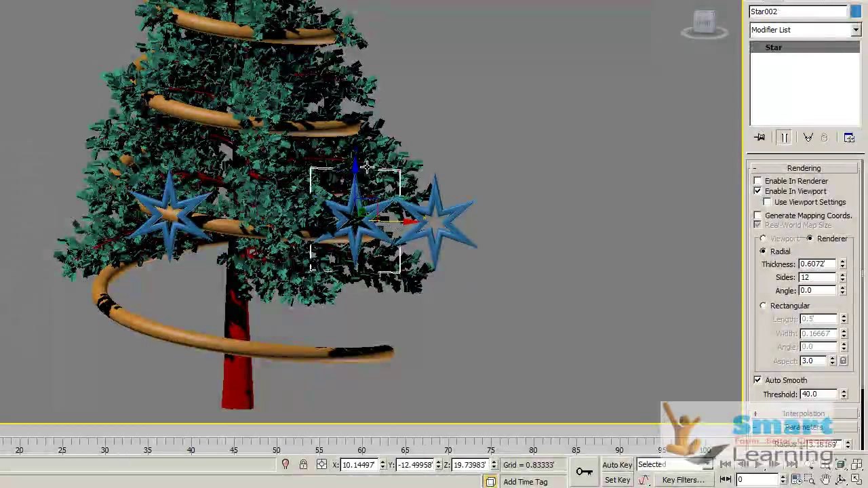Viewport: 868px width, 488px height.
Task: Click the current frame number field
Action: click(x=758, y=480)
